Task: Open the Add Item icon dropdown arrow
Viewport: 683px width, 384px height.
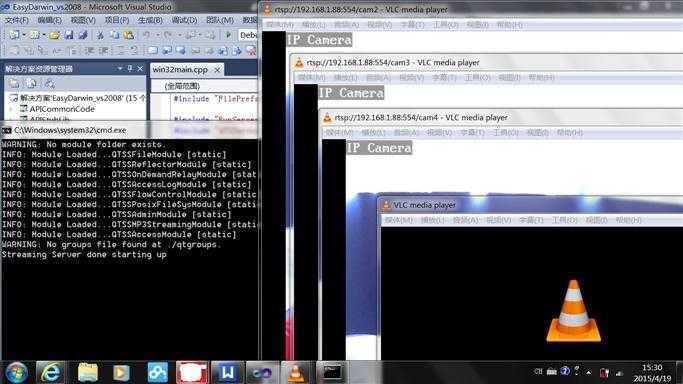Action: [x=44, y=35]
